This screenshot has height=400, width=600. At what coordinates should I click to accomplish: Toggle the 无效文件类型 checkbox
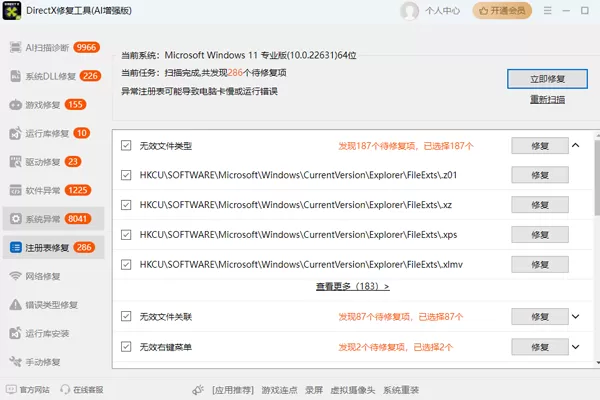coord(126,145)
